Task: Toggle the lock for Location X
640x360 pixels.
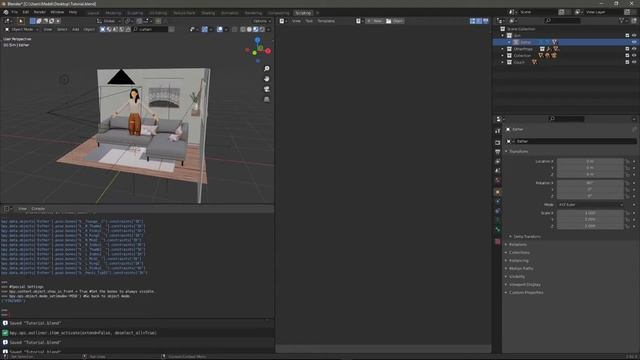Action: [627, 162]
